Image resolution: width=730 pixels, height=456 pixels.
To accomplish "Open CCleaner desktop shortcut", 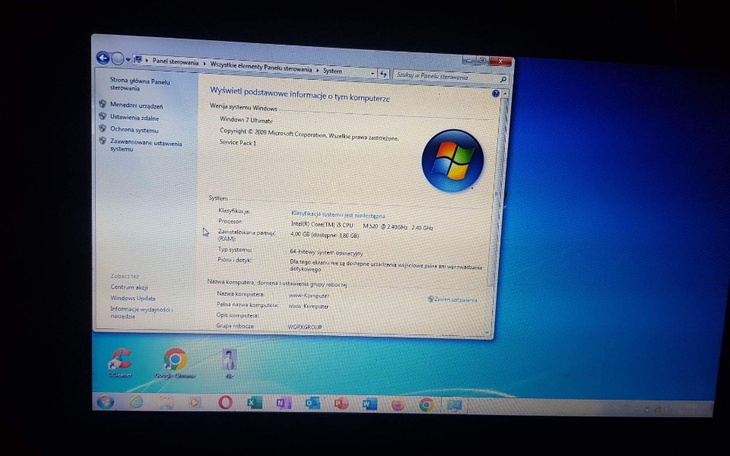I will [120, 362].
